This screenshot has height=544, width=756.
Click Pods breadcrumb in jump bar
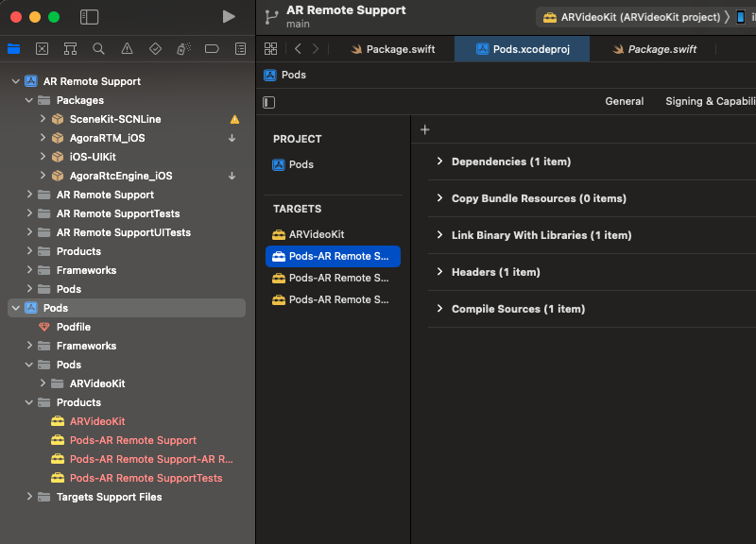(285, 76)
